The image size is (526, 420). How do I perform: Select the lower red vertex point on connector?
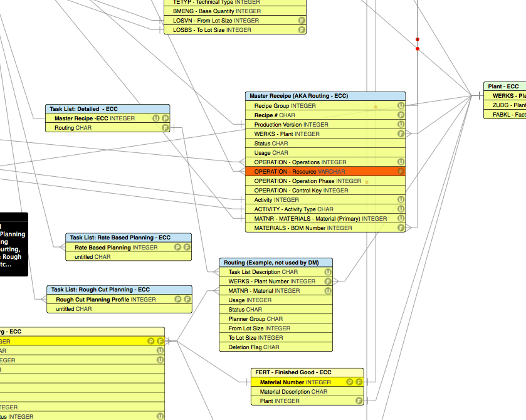point(418,49)
